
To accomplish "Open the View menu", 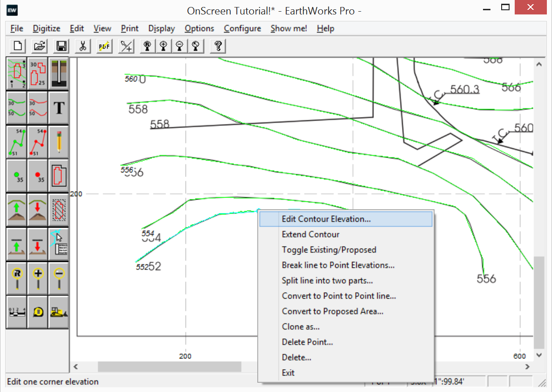I will point(103,28).
